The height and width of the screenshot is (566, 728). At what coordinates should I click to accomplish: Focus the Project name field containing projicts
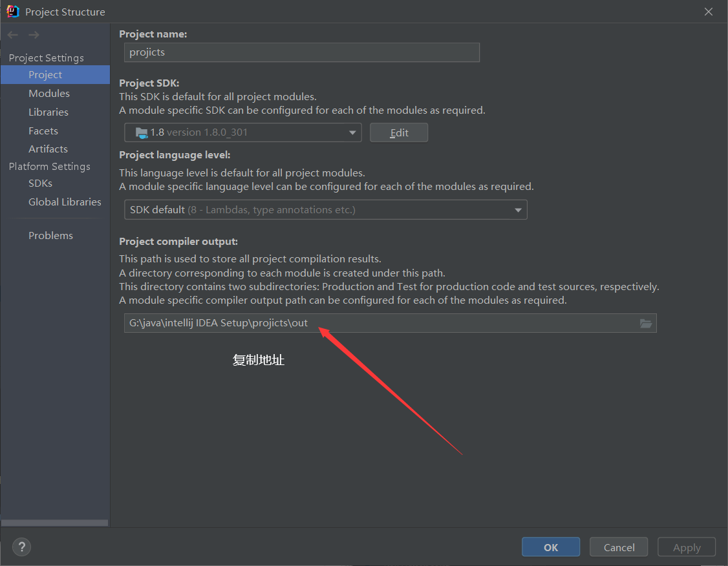coord(302,52)
